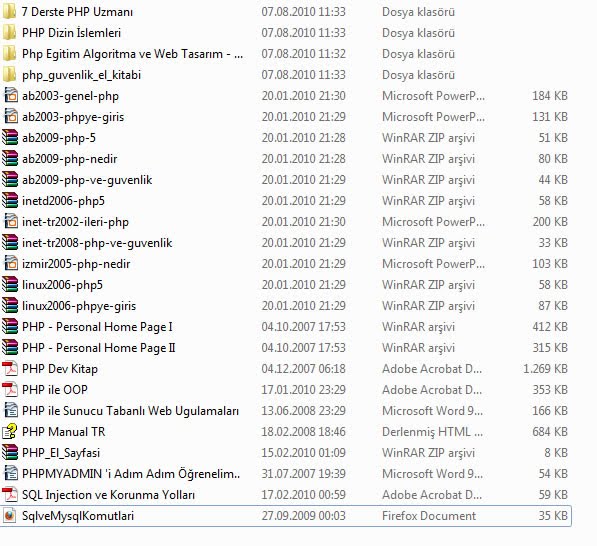Click the ab2009-php-ve-guvenlik file name
The image size is (597, 546).
coord(87,180)
